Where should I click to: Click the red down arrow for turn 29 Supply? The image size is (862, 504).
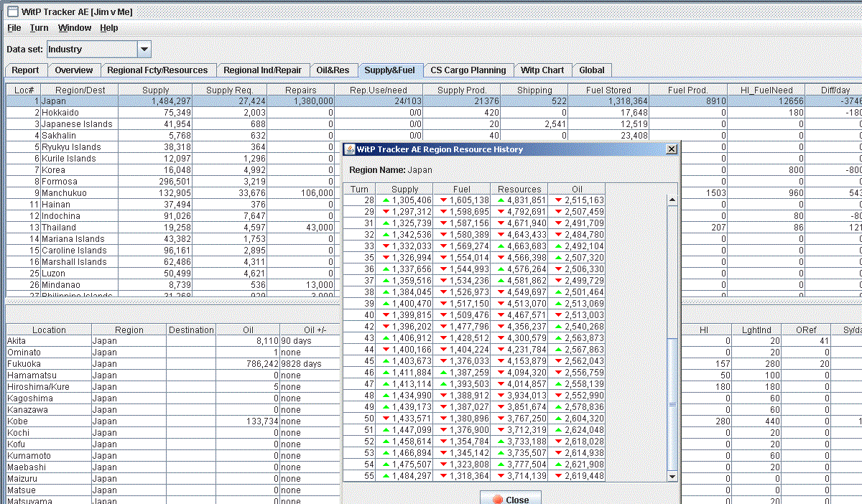coord(386,212)
